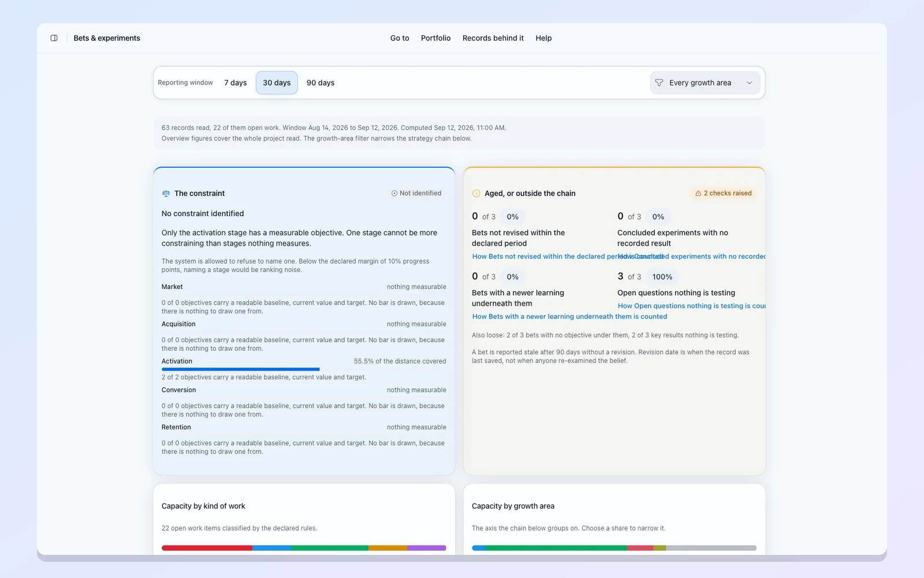Click the Reporting window label
924x578 pixels.
(185, 83)
